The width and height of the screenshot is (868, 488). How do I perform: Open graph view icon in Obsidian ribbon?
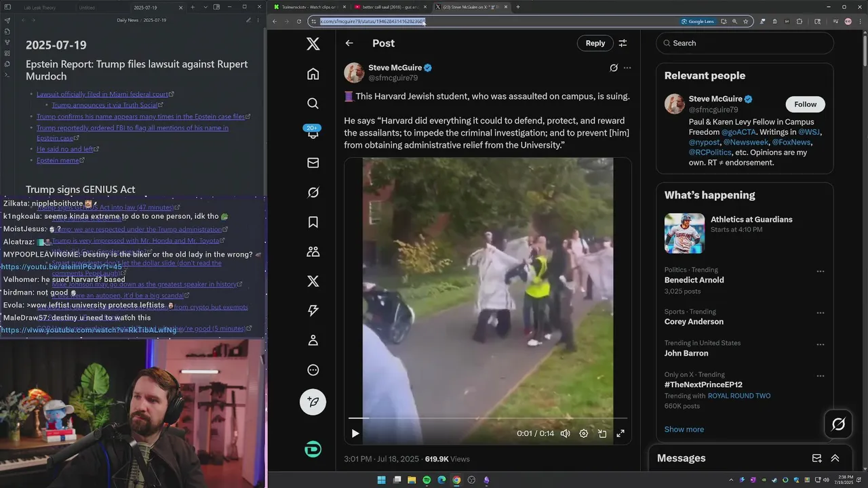point(7,43)
